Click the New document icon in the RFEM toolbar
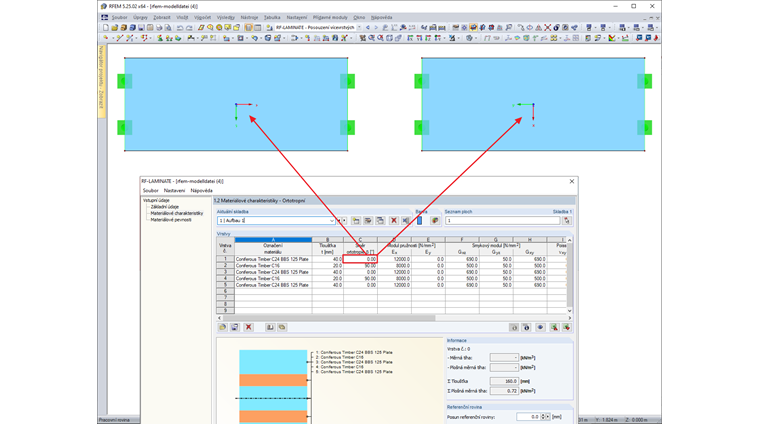This screenshot has height=424, width=760. click(x=106, y=28)
